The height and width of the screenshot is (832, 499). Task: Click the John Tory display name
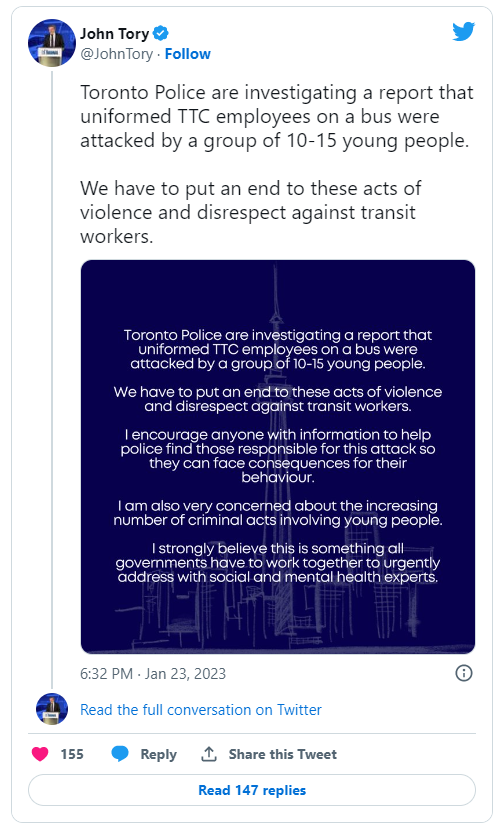tap(115, 34)
